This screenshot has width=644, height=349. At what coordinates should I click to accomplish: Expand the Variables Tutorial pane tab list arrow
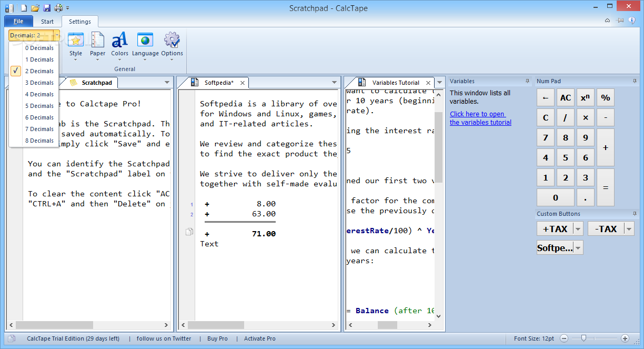(x=439, y=83)
